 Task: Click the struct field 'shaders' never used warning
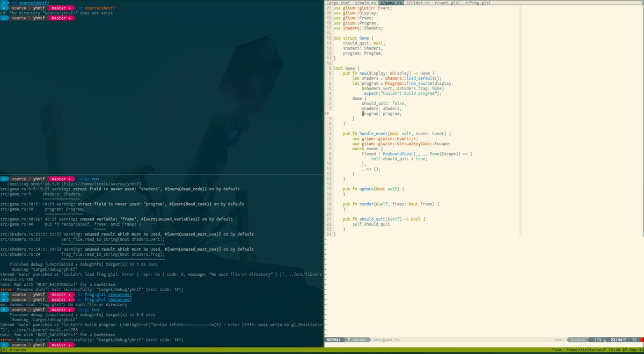pos(119,189)
